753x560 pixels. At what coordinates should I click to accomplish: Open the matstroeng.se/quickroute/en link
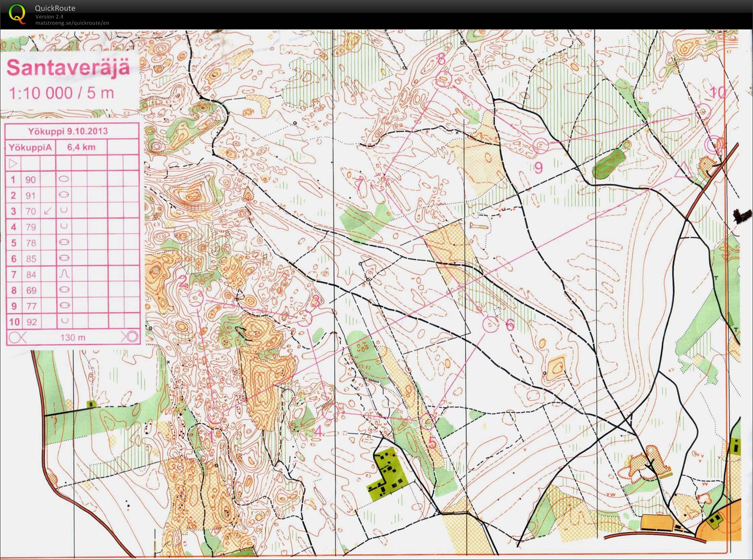72,23
